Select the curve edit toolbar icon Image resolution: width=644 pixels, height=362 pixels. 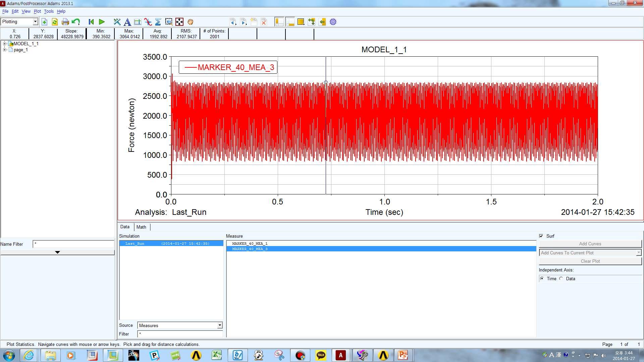[117, 22]
